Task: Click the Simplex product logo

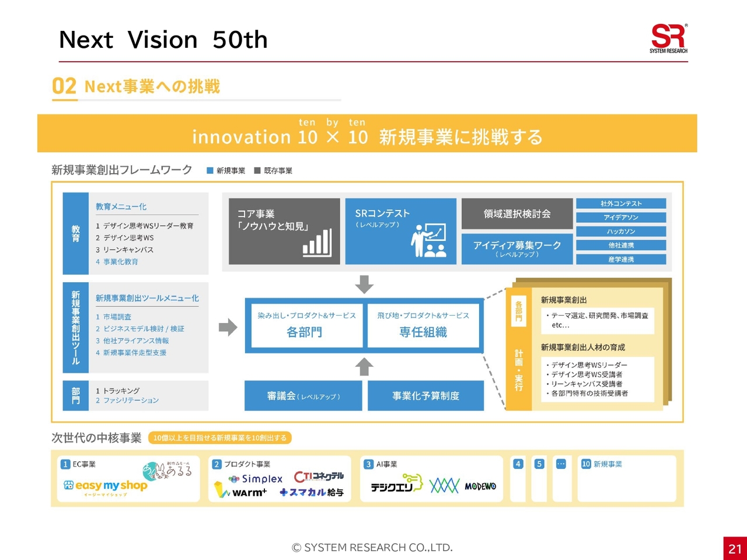Action: click(x=256, y=479)
